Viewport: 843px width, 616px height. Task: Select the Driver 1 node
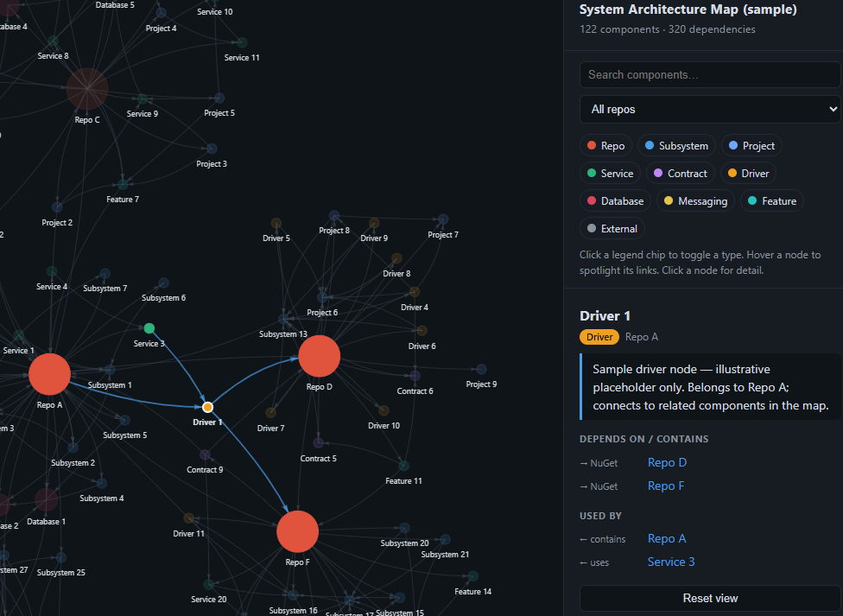click(x=207, y=407)
